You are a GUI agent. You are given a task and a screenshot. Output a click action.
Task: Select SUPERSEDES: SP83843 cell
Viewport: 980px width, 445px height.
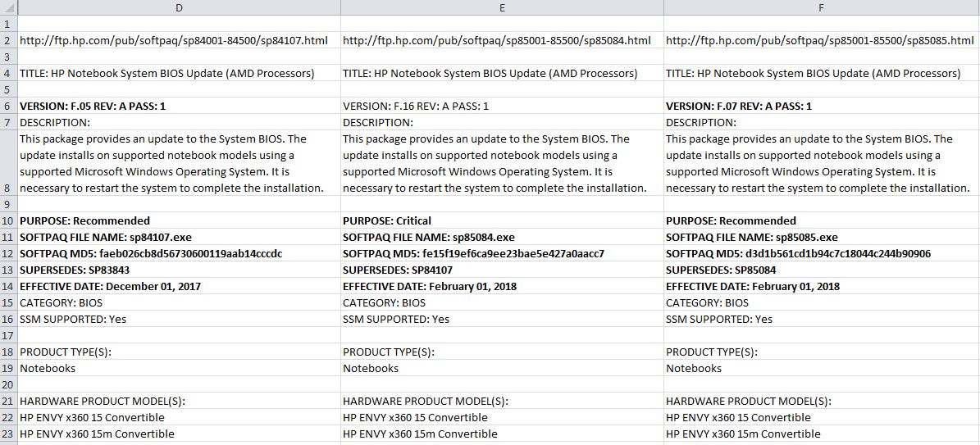(75, 270)
